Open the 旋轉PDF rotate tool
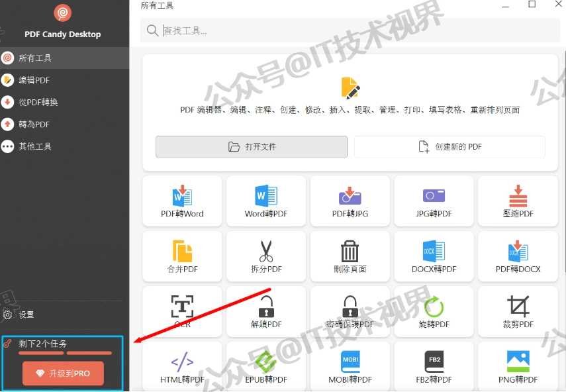566x392 pixels. (x=434, y=311)
